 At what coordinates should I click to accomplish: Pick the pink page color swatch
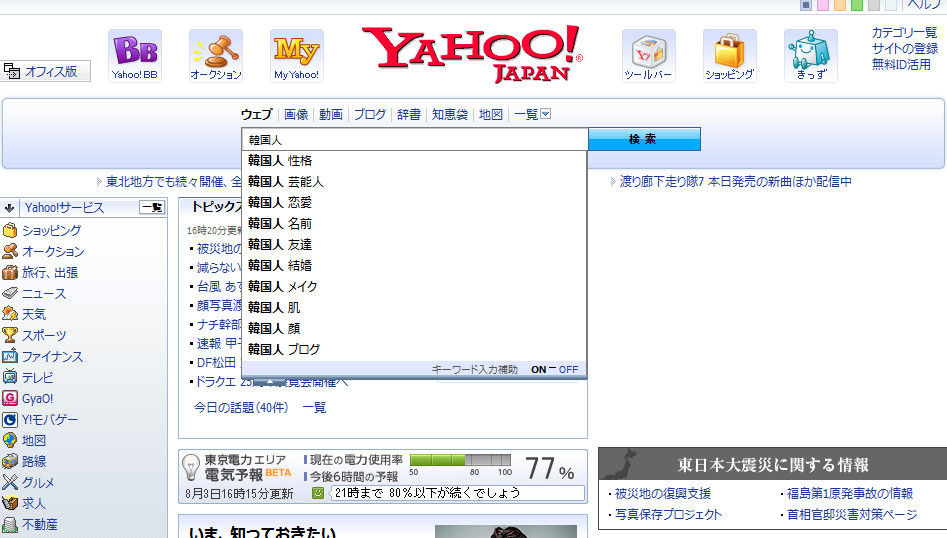[823, 5]
